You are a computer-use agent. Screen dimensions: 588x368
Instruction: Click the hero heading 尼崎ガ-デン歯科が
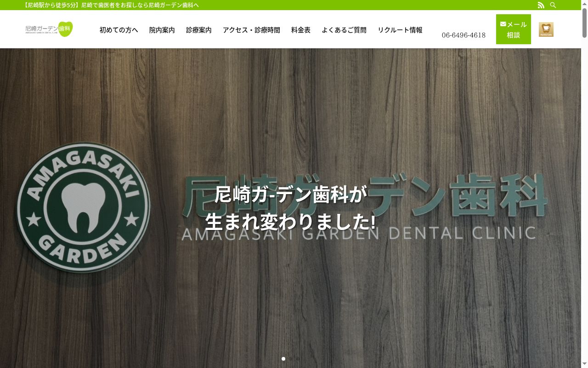[290, 195]
